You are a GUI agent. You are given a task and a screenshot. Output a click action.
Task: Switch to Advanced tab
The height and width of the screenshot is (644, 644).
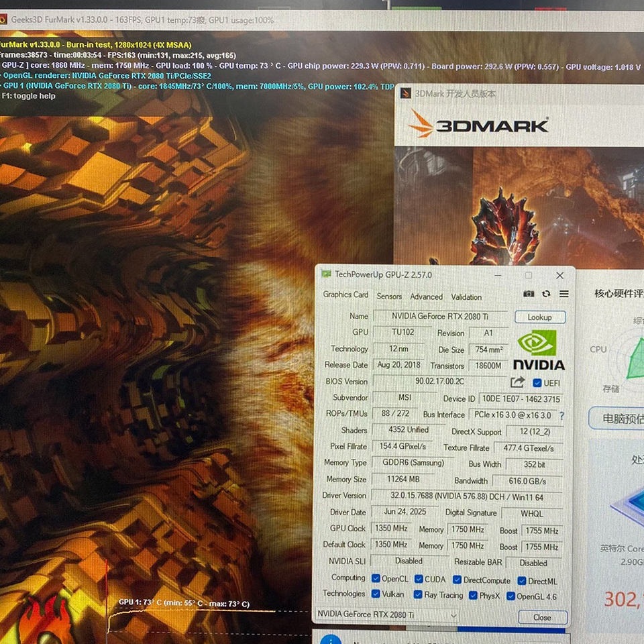(427, 297)
